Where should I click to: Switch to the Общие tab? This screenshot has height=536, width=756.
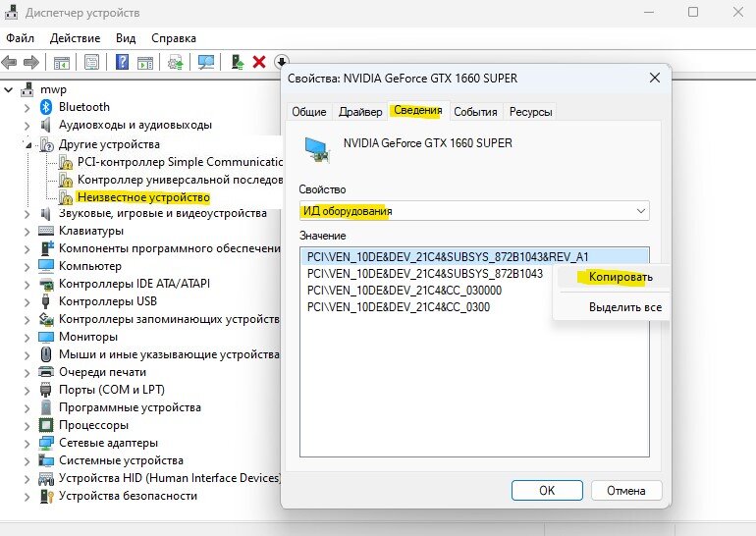tap(309, 112)
